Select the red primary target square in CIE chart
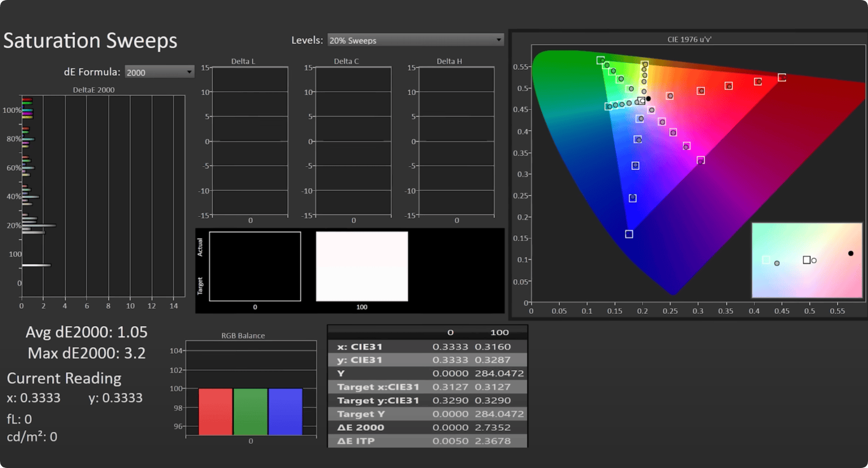This screenshot has width=868, height=468. (x=781, y=78)
